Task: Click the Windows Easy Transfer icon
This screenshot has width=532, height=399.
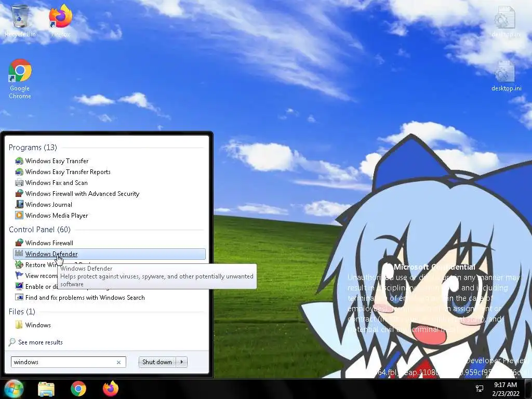Action: [x=19, y=161]
